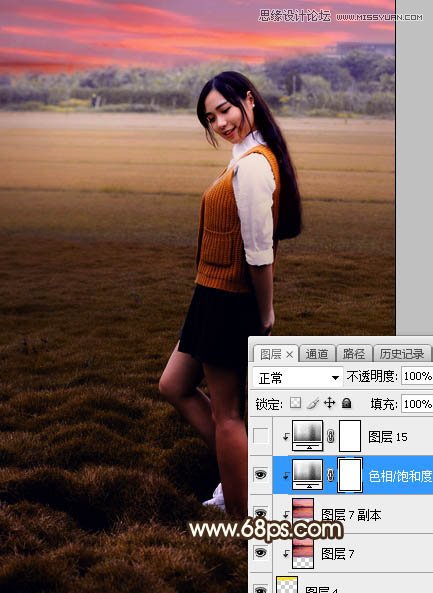
Task: Show hidden layer 图层 15 visibility box
Action: (261, 436)
